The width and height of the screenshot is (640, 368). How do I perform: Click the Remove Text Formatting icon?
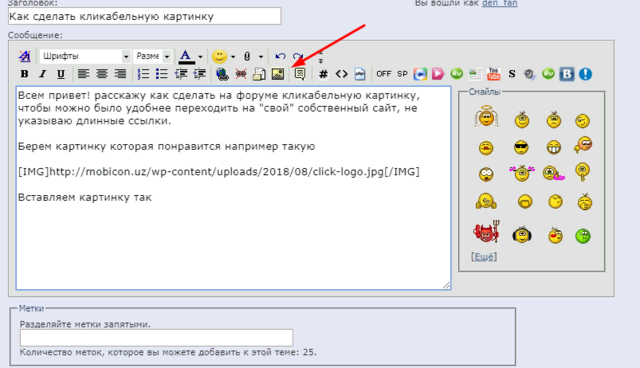click(24, 56)
